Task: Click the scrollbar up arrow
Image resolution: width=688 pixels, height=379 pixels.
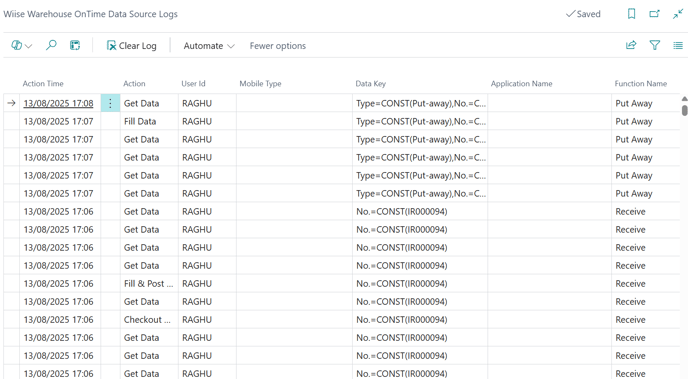Action: pos(684,99)
